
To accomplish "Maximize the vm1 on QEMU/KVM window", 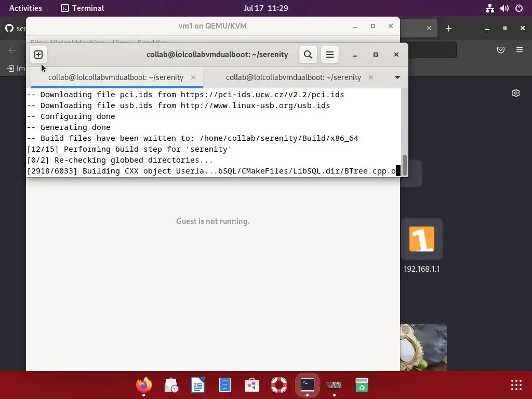I will pyautogui.click(x=373, y=26).
